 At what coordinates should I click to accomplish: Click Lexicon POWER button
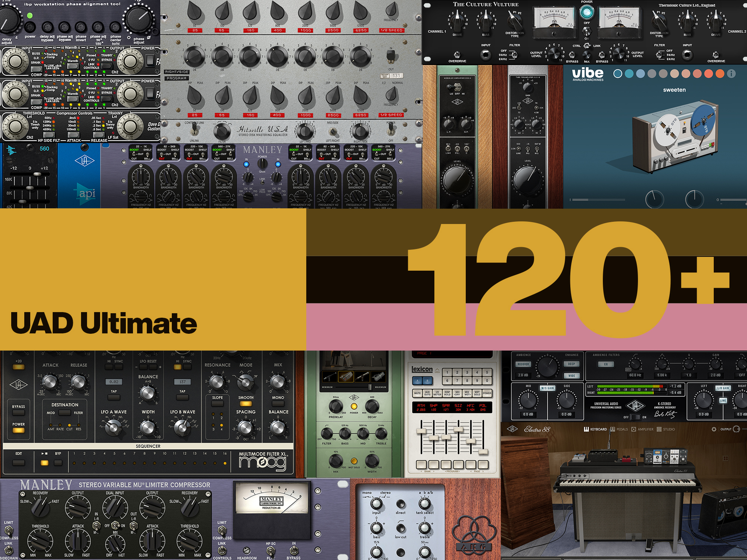487,393
